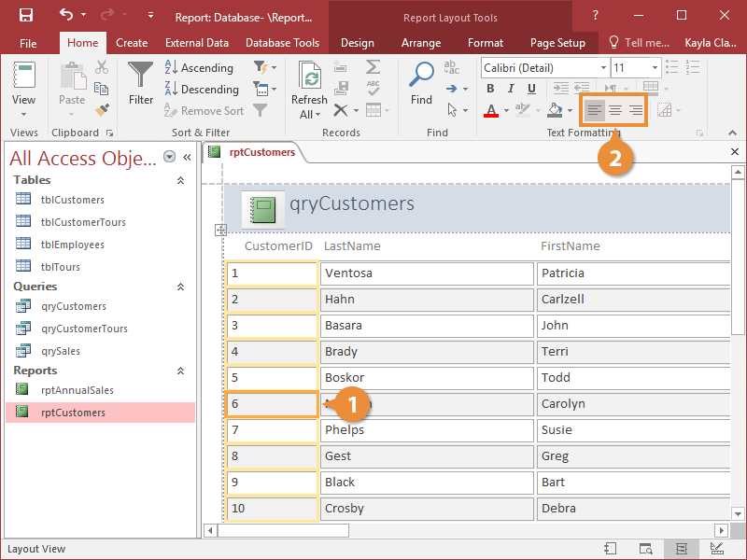Screen dimensions: 747x560
Task: Toggle Italic text formatting
Action: (511, 89)
